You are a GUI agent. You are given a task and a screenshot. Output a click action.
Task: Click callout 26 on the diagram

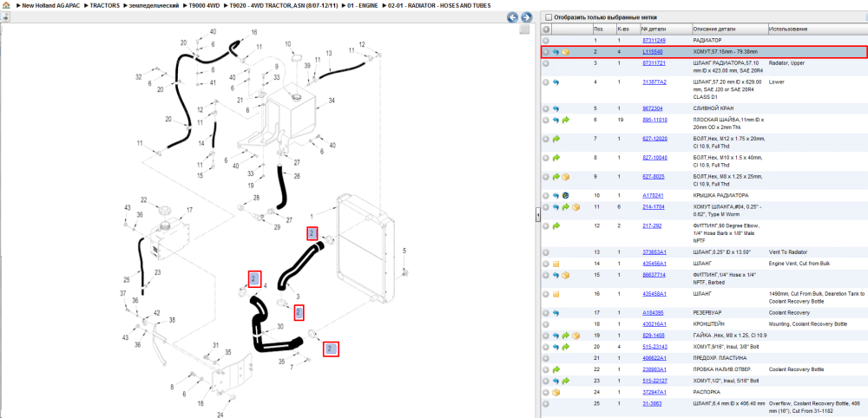[297, 176]
